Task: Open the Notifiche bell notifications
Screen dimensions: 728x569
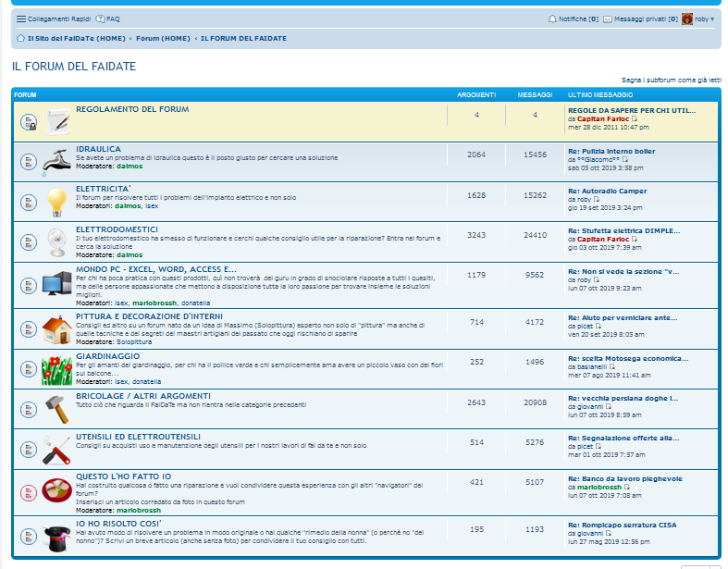Action: 573,19
